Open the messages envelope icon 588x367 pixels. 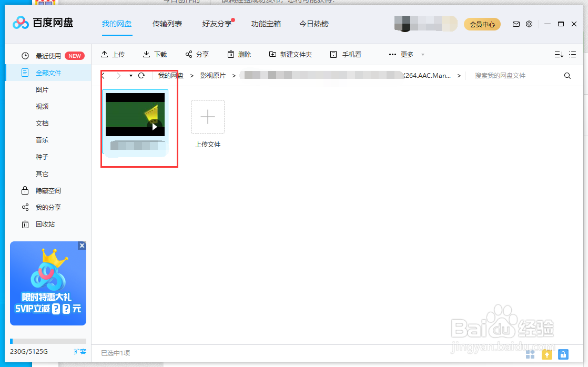[516, 24]
